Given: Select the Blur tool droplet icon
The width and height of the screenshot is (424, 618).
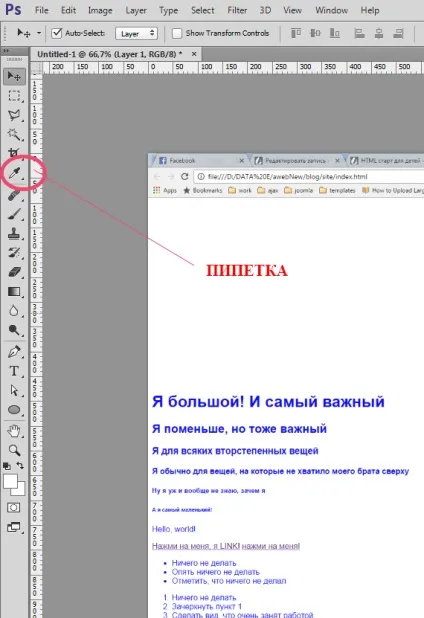Looking at the screenshot, I should 14,311.
